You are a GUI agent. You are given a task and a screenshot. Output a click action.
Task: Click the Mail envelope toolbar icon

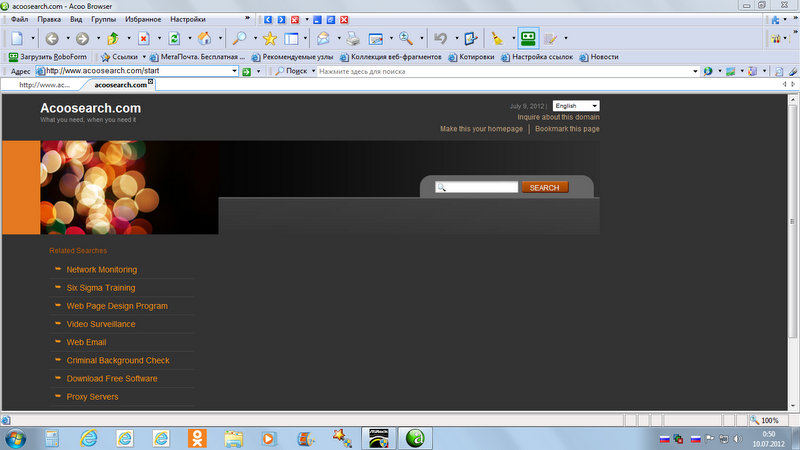tap(323, 38)
